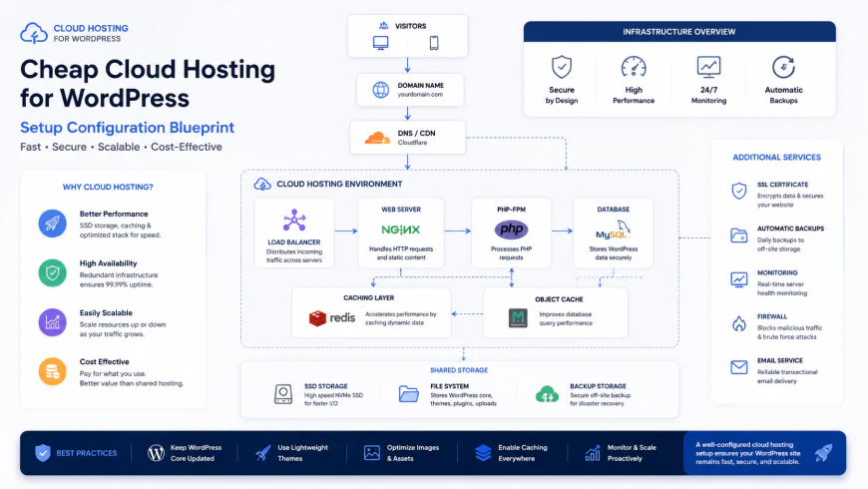Click the 'Handles HTTP requests and static content' text
The image size is (868, 489).
[401, 253]
